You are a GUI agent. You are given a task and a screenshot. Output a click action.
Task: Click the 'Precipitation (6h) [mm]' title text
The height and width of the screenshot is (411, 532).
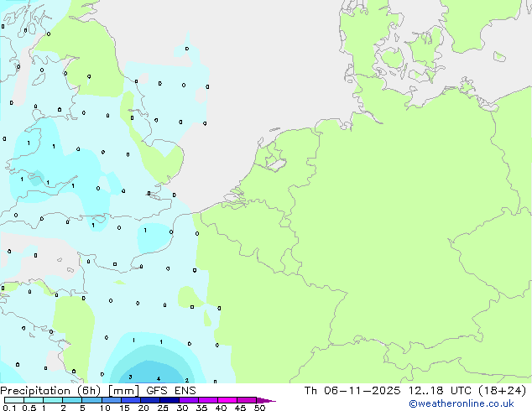coord(70,391)
